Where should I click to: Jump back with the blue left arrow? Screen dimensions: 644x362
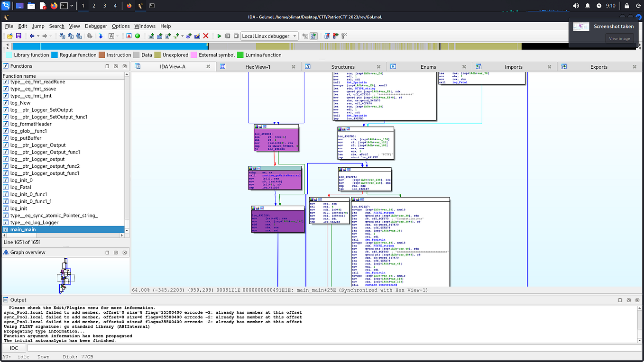pos(32,36)
